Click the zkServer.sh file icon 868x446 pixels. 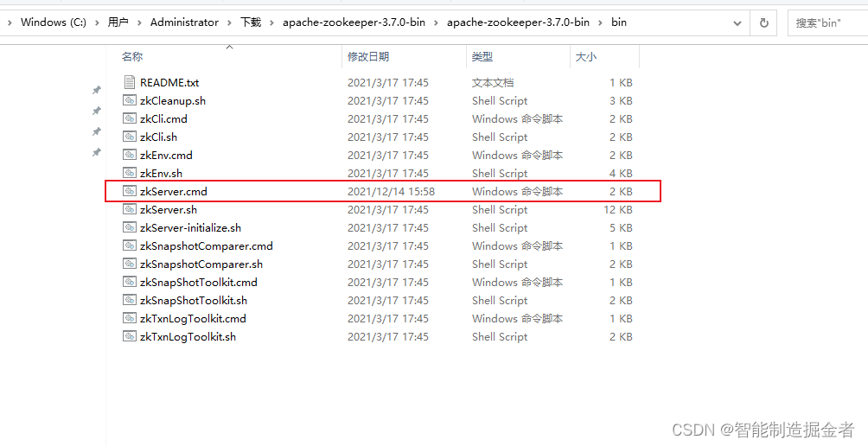pyautogui.click(x=129, y=210)
